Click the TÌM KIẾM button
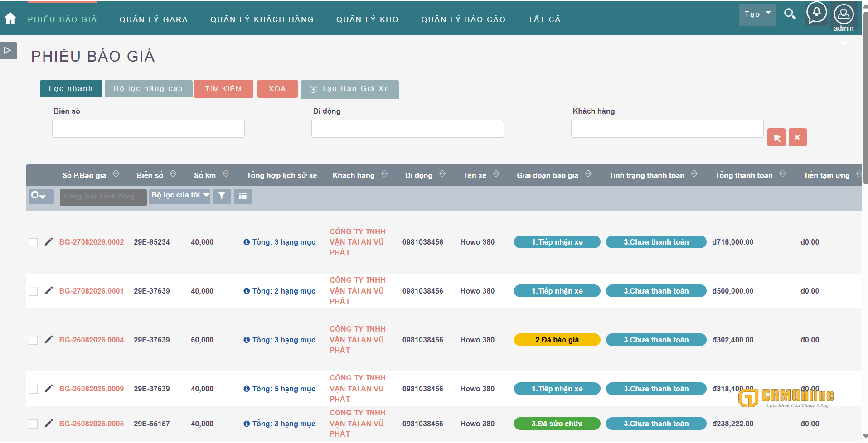The height and width of the screenshot is (443, 868). coord(223,89)
